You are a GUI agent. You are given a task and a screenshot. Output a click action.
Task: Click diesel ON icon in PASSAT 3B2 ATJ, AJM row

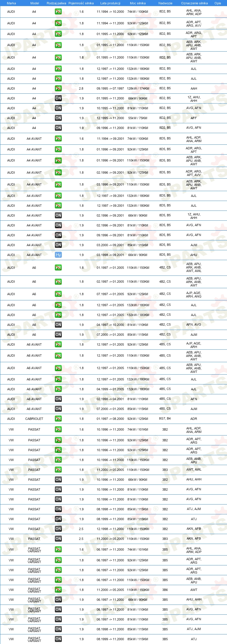(58, 509)
